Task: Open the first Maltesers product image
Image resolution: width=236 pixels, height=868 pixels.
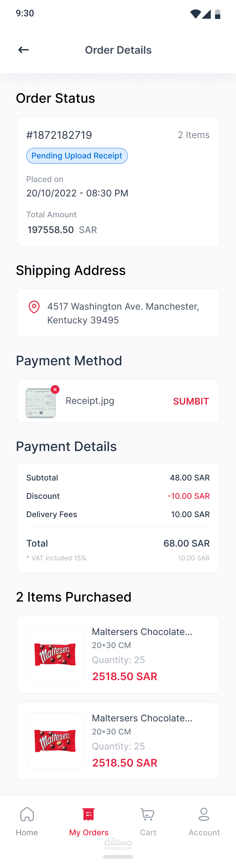Action: pyautogui.click(x=55, y=654)
